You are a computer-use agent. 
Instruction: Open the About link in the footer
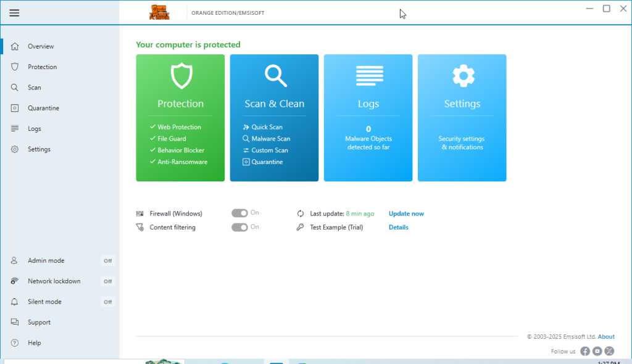tap(606, 337)
